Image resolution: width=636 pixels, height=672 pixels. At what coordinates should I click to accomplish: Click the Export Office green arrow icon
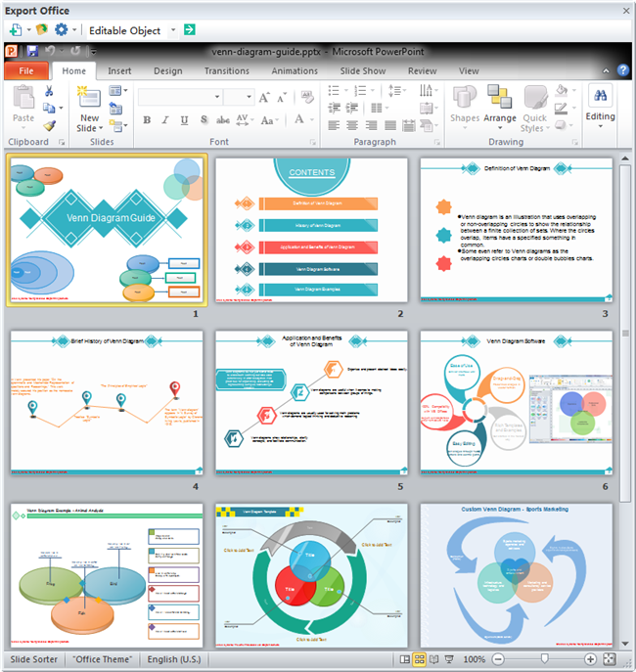pyautogui.click(x=189, y=29)
